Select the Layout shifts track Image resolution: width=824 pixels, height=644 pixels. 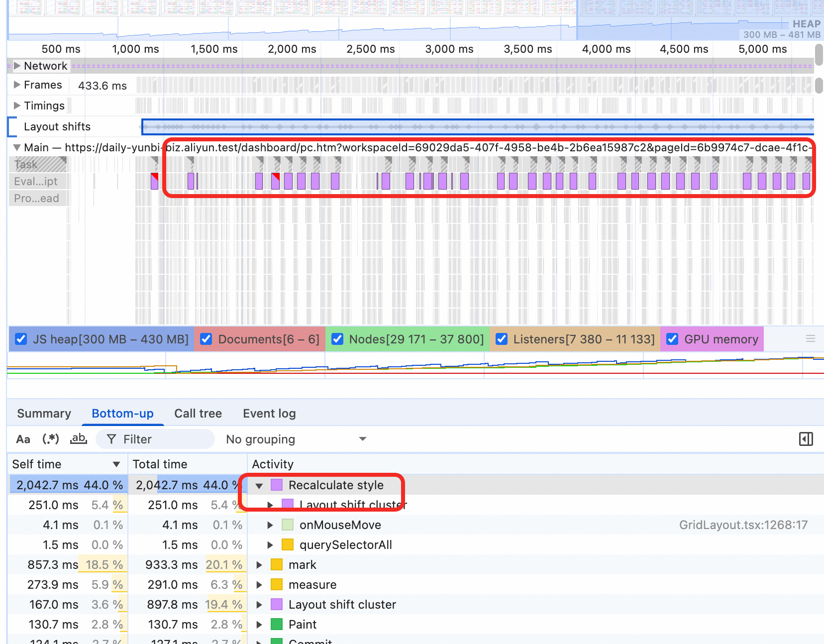[57, 126]
